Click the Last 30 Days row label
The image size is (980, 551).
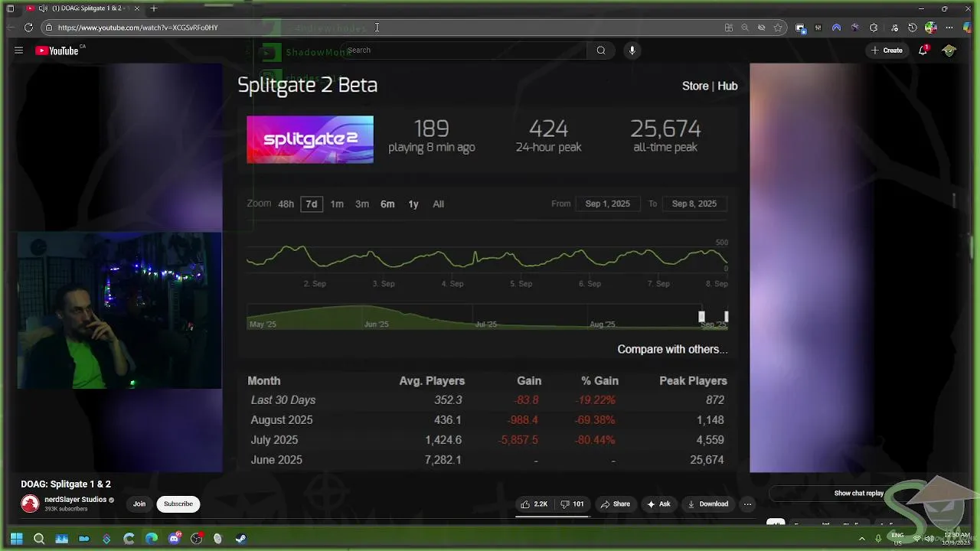coord(283,400)
